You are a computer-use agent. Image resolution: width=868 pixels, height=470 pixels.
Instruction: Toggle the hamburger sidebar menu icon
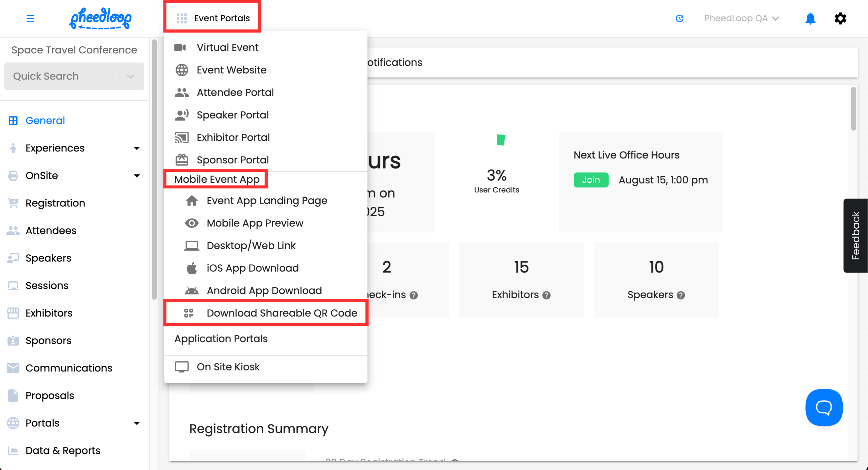pos(30,18)
